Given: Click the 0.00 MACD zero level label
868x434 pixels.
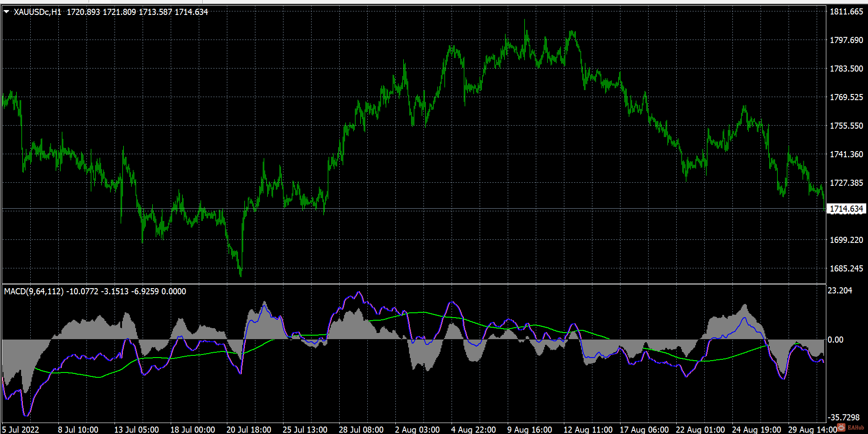Looking at the screenshot, I should pos(835,340).
